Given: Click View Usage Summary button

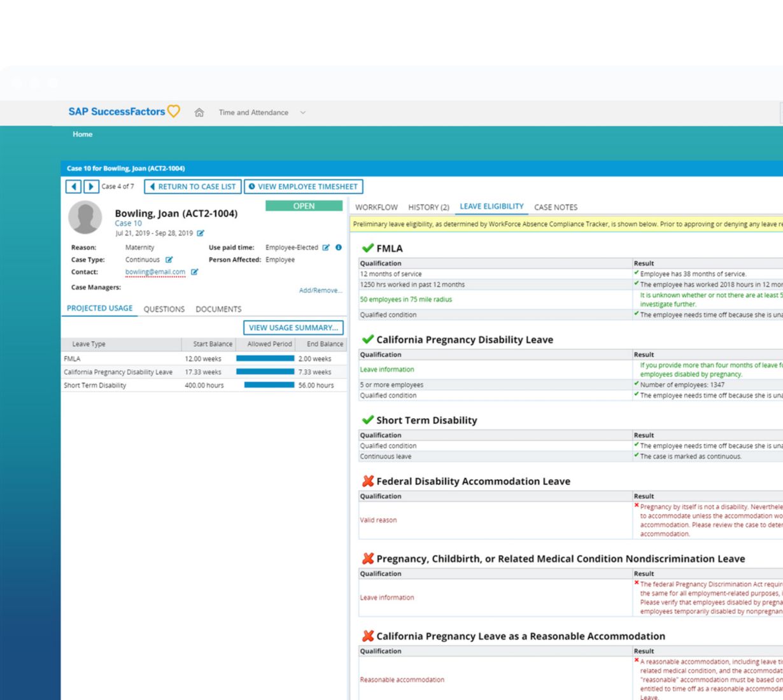Looking at the screenshot, I should click(x=293, y=328).
